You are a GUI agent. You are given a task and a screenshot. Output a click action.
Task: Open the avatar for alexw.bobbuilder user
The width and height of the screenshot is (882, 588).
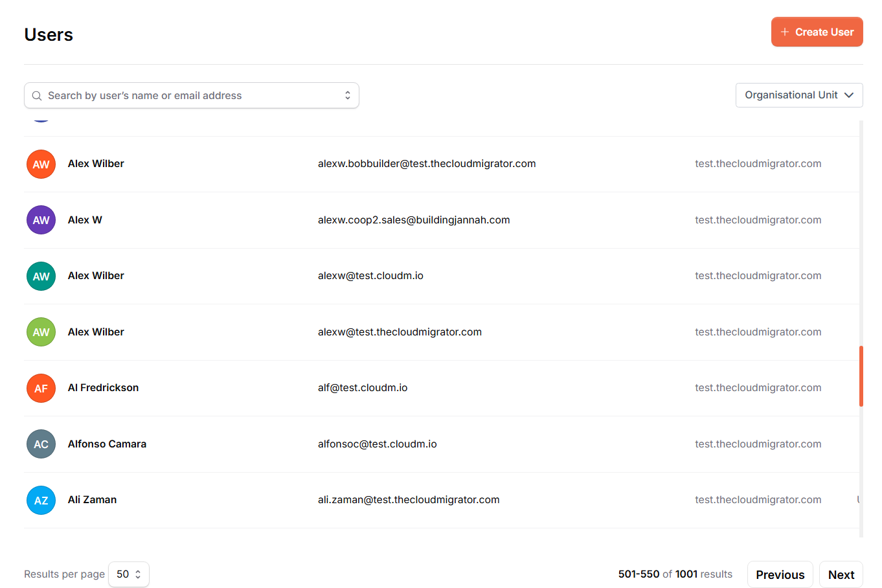[x=41, y=164]
